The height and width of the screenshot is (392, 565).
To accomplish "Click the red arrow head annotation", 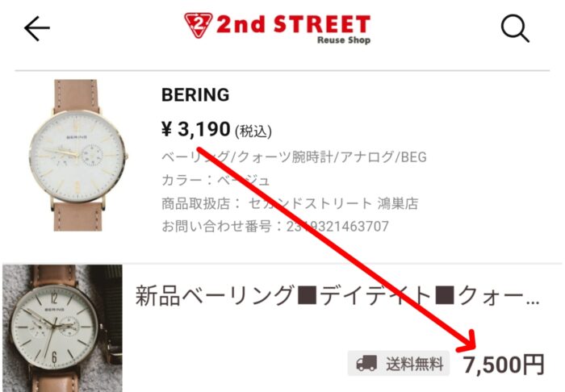I will 466,341.
